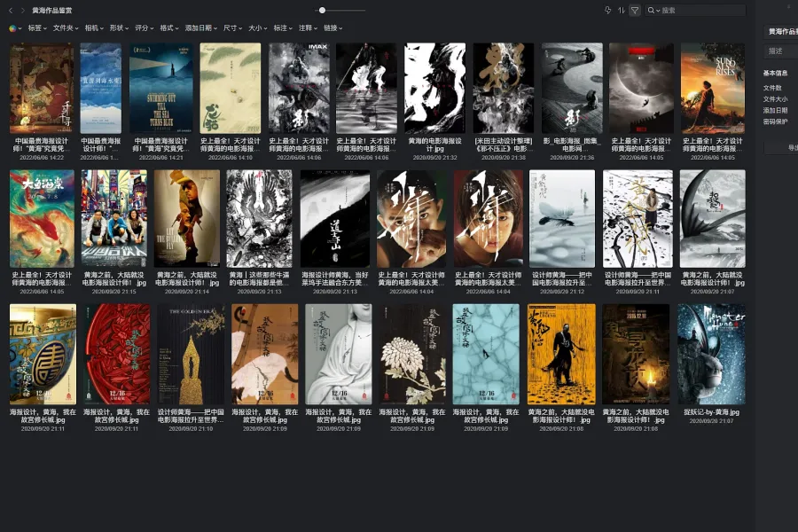
Task: Open the 形状 filter dropdown
Action: [x=119, y=28]
